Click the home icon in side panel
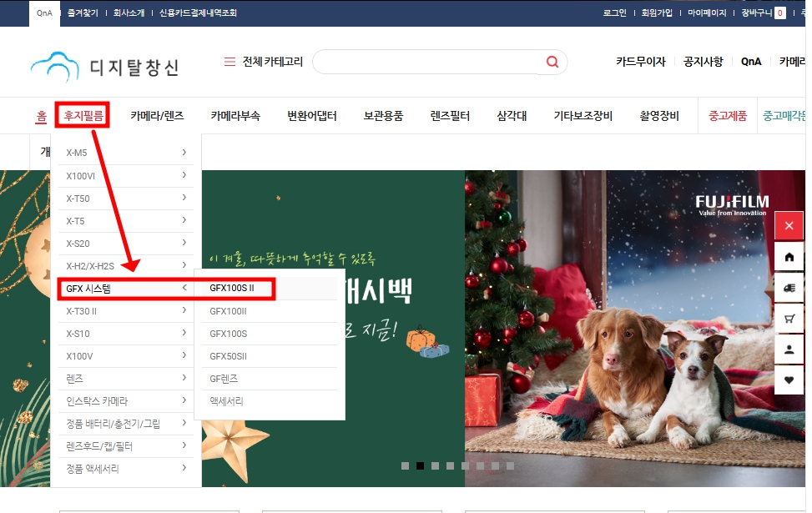This screenshot has height=513, width=812. [x=789, y=257]
